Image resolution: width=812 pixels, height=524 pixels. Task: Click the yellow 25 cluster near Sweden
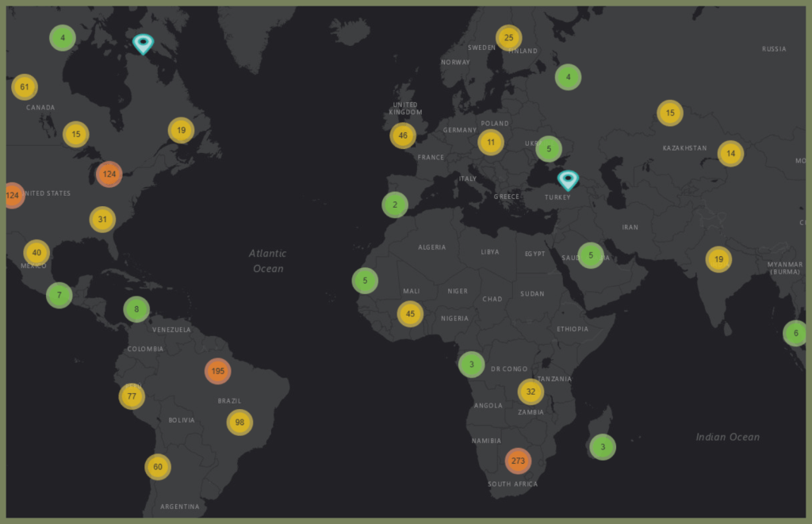pos(509,37)
